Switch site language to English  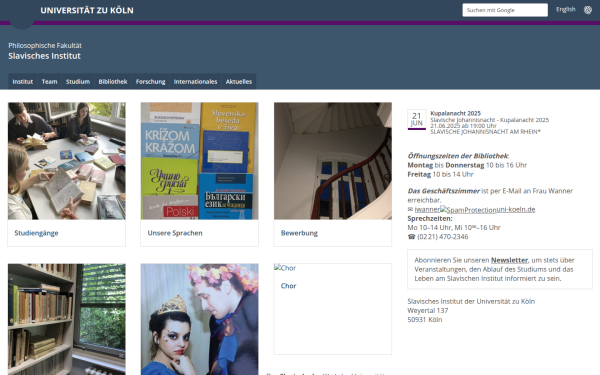(566, 10)
